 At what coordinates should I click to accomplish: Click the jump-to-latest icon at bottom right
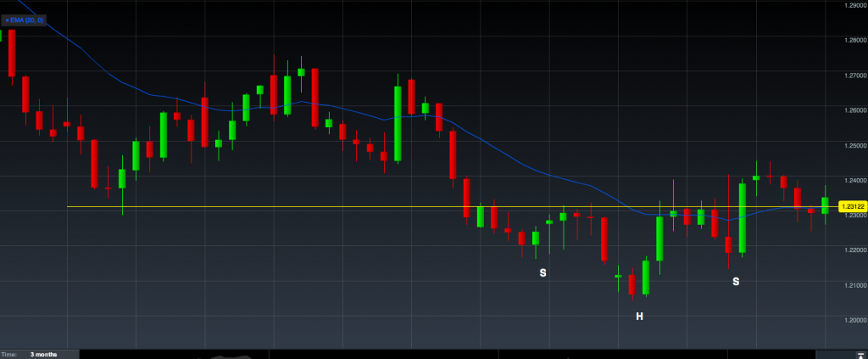[x=860, y=355]
